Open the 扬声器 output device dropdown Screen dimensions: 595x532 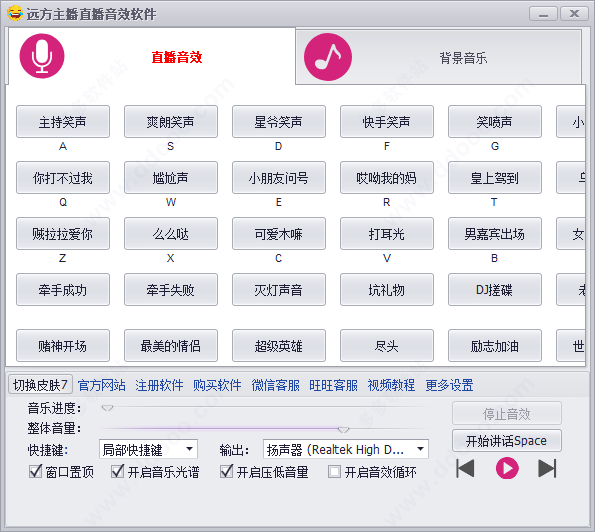(346, 450)
